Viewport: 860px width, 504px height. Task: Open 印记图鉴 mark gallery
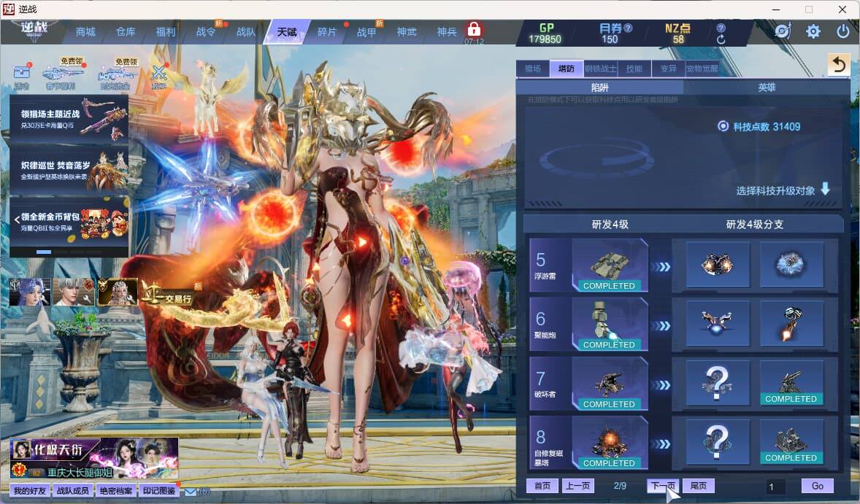coord(159,491)
